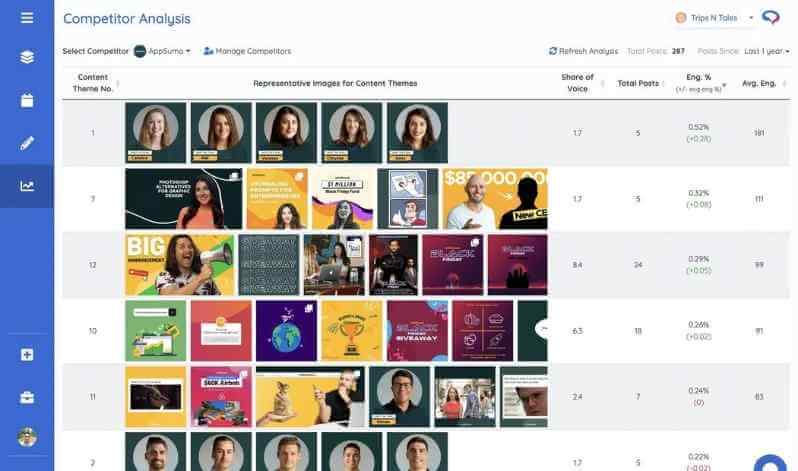Open the BIG announcement megaphone thumbnail
The image size is (798, 471).
[x=178, y=264]
